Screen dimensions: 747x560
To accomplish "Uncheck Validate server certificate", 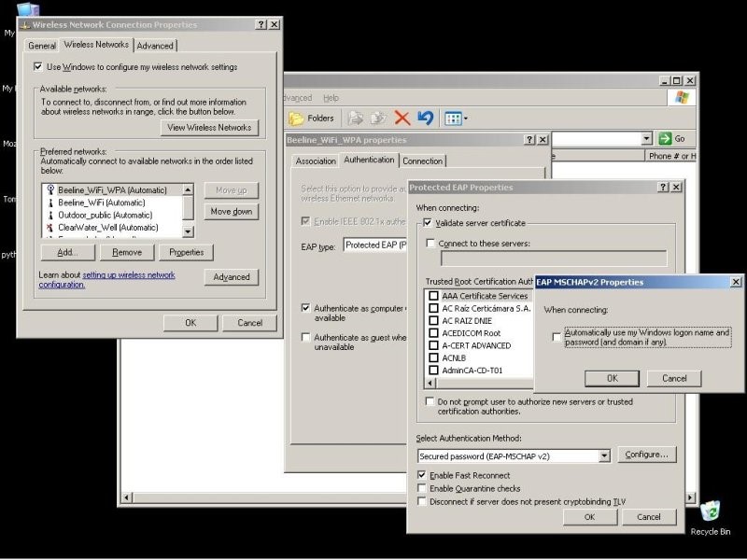I will (x=428, y=223).
